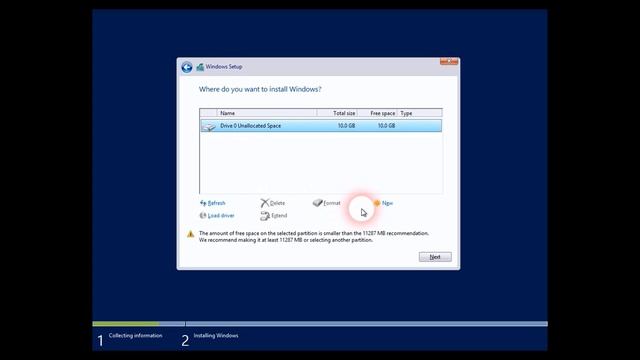
Task: Sort by the Type column header
Action: tap(420, 113)
